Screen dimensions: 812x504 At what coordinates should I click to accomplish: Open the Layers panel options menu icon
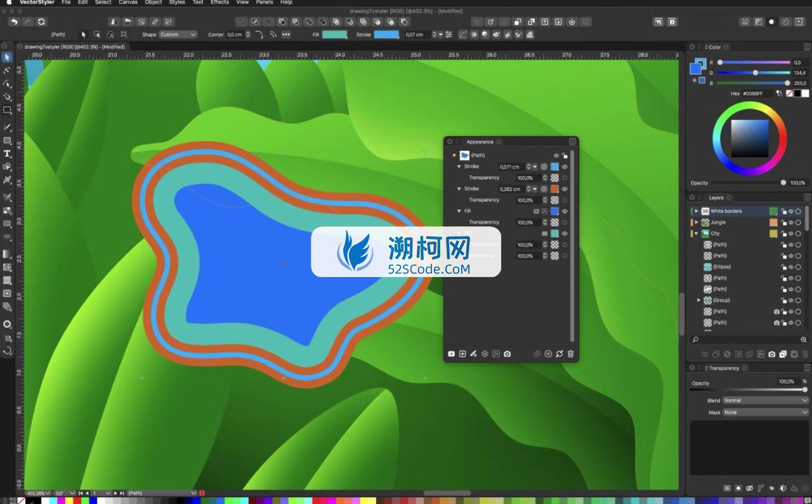coord(807,198)
